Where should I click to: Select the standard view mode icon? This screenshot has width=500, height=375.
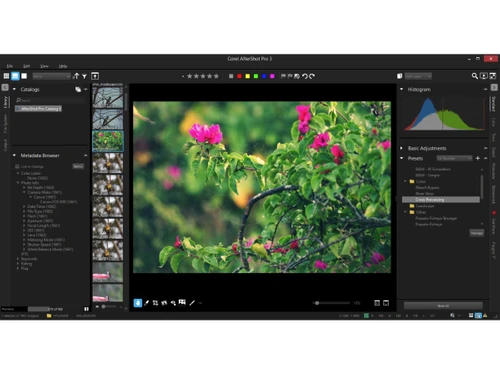[15, 76]
